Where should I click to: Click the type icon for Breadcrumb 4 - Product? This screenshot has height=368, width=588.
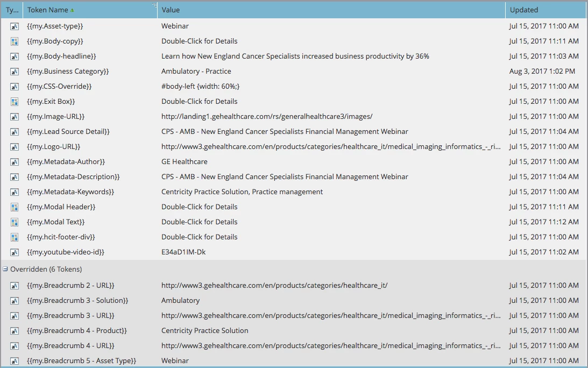tap(14, 331)
